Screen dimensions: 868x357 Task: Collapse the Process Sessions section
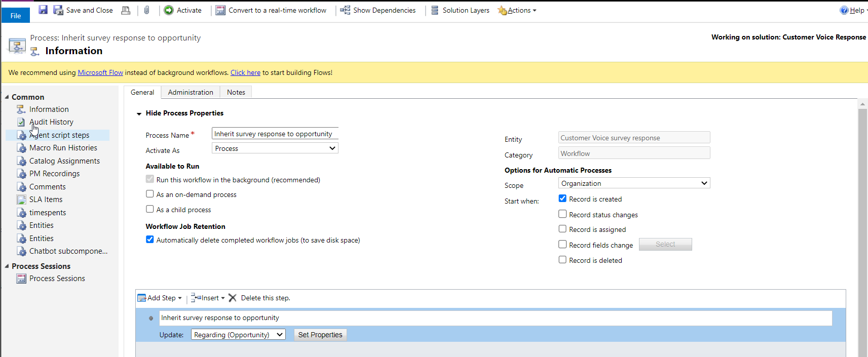click(x=7, y=266)
